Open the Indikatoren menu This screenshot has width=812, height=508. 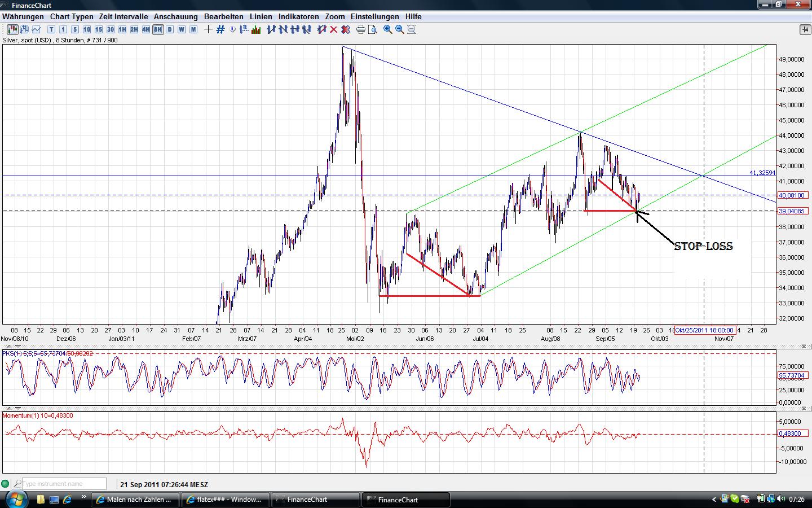click(299, 17)
